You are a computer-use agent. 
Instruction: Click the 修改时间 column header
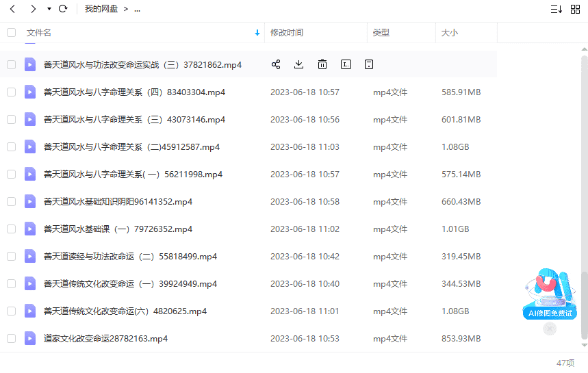click(x=287, y=32)
